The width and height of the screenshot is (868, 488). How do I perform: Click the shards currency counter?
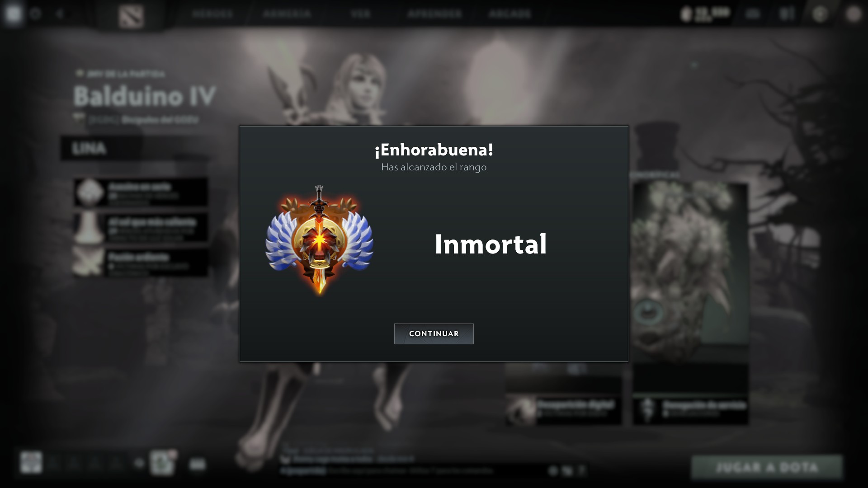point(705,14)
